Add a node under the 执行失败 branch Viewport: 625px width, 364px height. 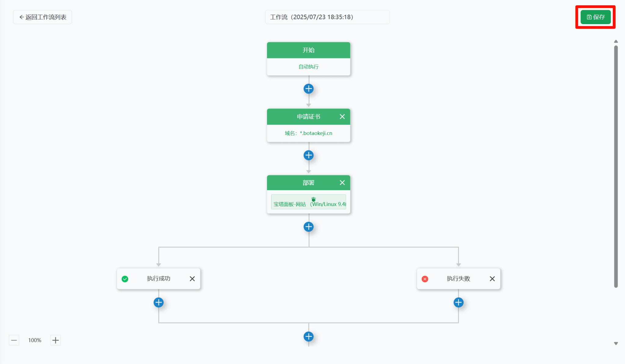pos(458,302)
